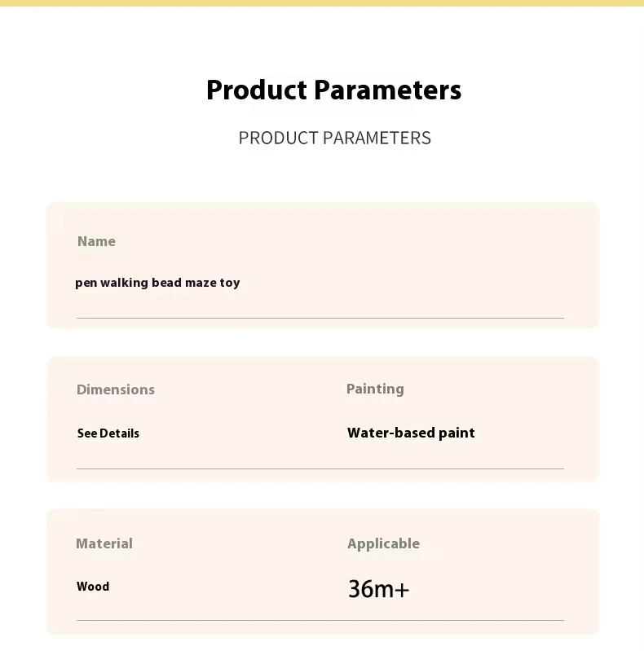Click the yellow bar at the top
This screenshot has height=651, width=644.
(322, 3)
